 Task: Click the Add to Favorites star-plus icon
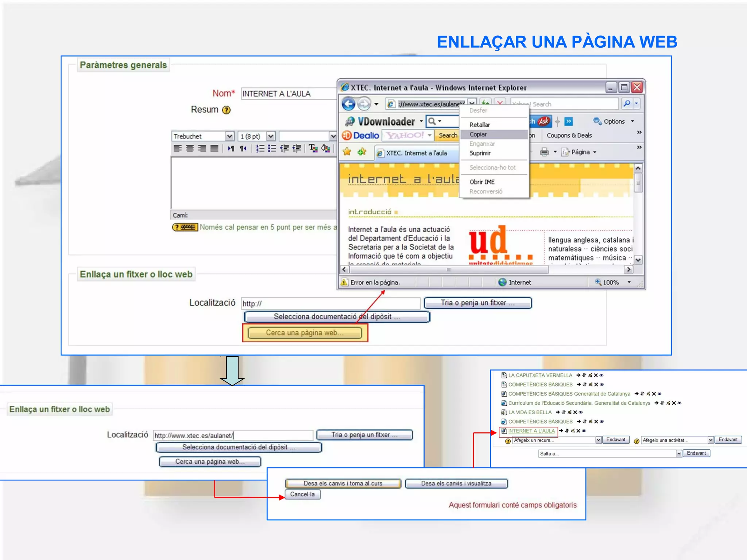tap(362, 152)
